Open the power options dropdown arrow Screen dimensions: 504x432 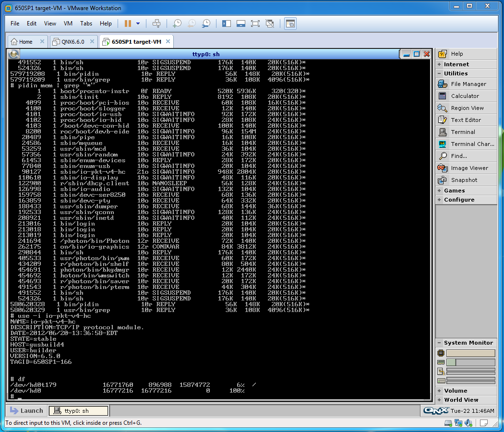138,24
